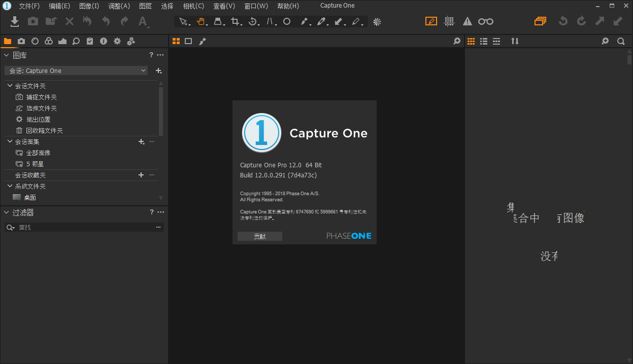The height and width of the screenshot is (364, 633).
Task: Add a new album in 会话图集
Action: pyautogui.click(x=142, y=142)
